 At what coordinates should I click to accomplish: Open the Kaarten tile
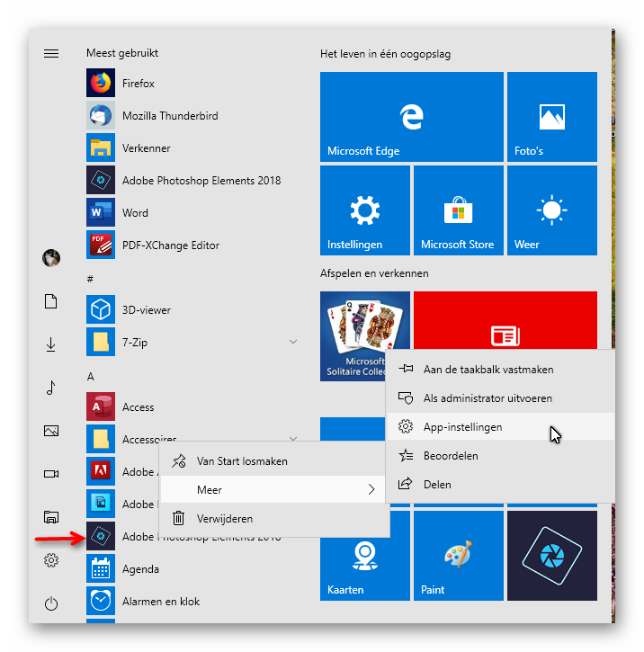pyautogui.click(x=364, y=555)
